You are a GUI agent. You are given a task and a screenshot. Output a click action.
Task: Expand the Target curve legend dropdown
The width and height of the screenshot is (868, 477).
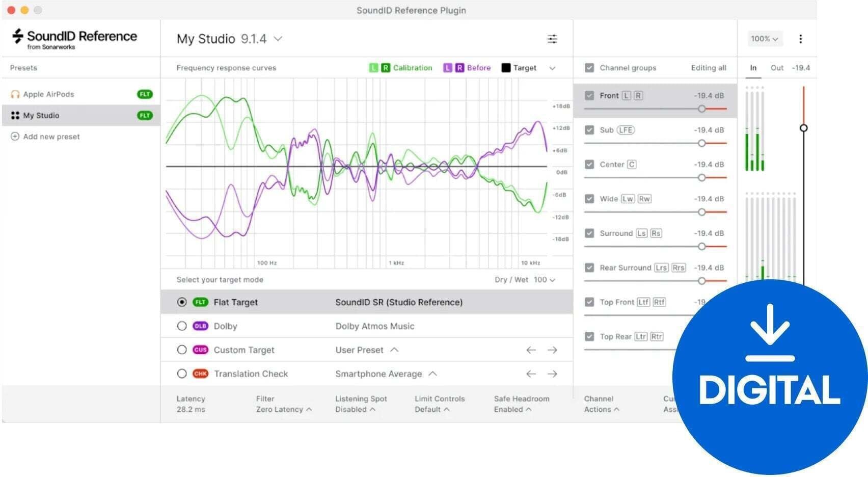click(552, 68)
